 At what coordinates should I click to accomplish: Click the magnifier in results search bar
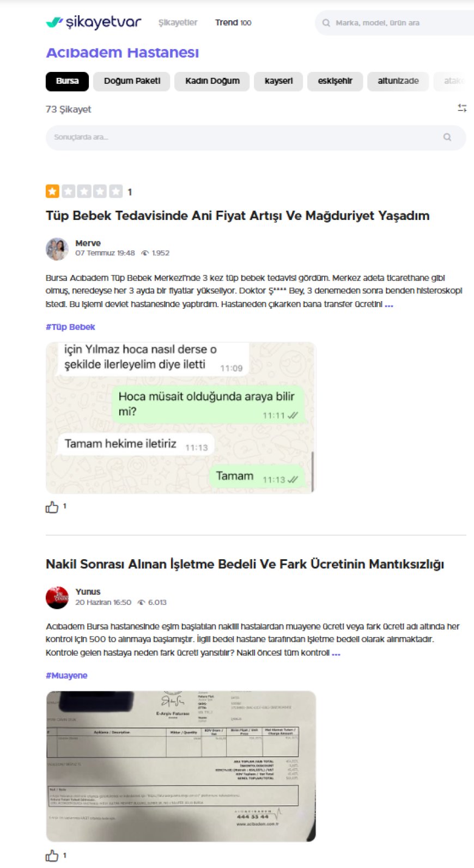pyautogui.click(x=447, y=137)
